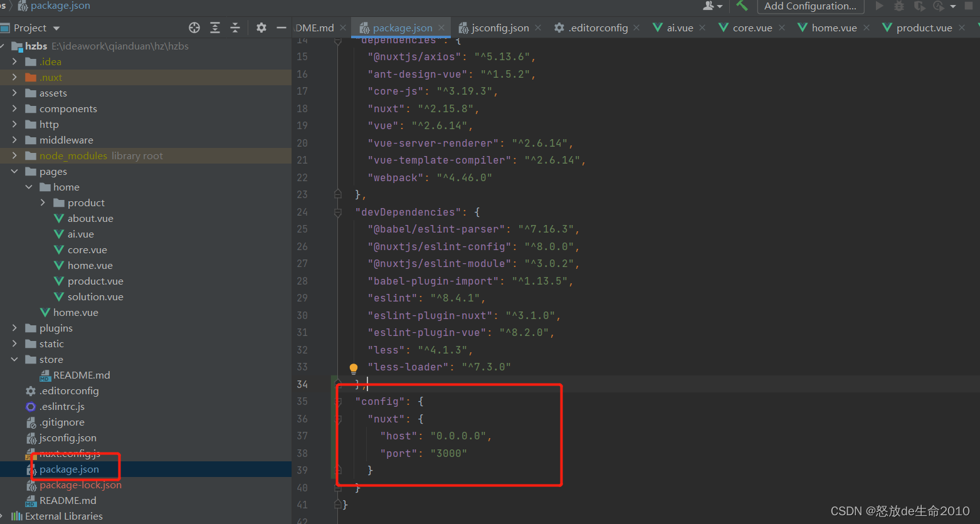Click the Select Opened File crosshair icon
980x524 pixels.
[194, 28]
